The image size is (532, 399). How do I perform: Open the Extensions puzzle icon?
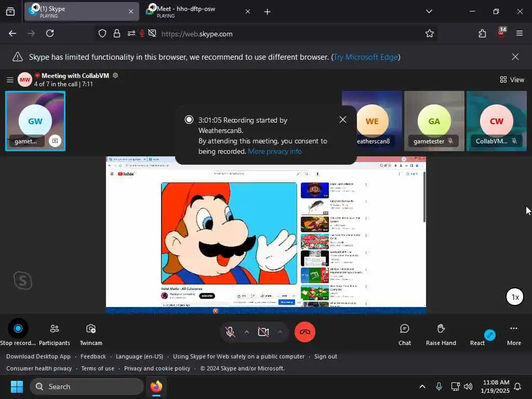coord(482,33)
